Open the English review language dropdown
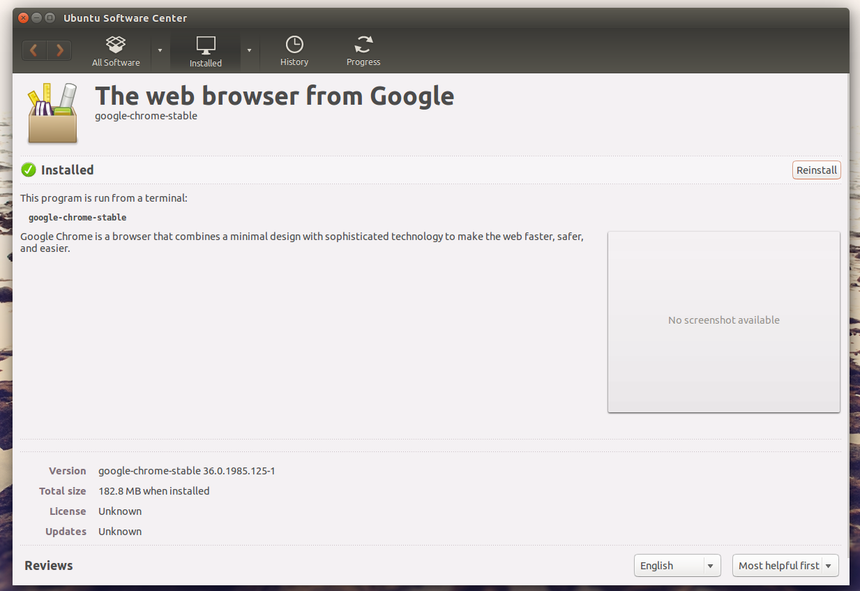Screen dimensions: 860x591 click(678, 566)
